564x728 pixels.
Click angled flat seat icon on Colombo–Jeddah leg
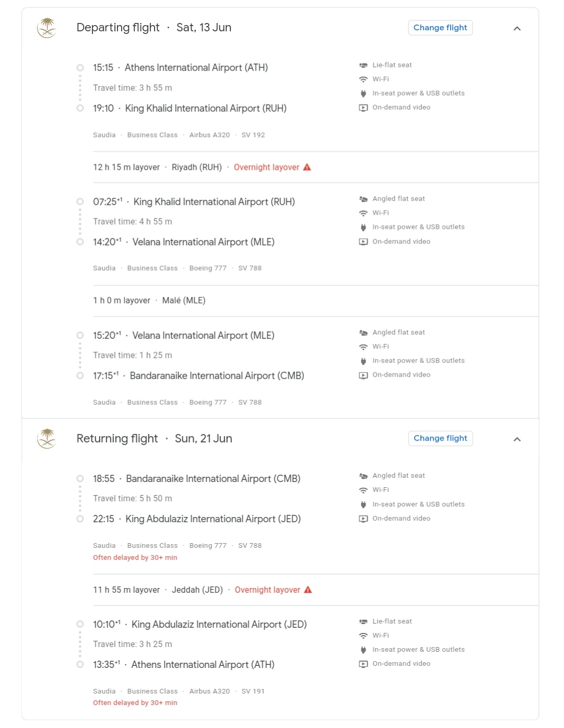tap(363, 476)
